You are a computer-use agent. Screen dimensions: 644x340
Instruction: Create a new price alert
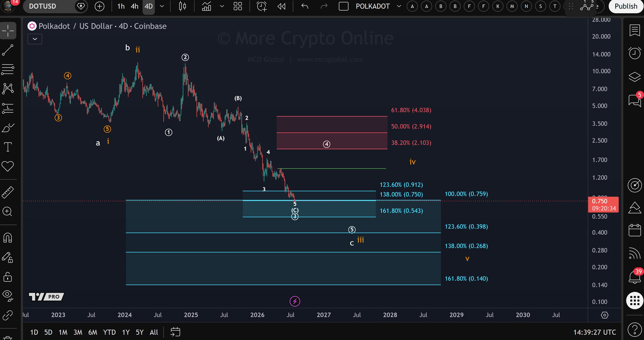click(262, 6)
